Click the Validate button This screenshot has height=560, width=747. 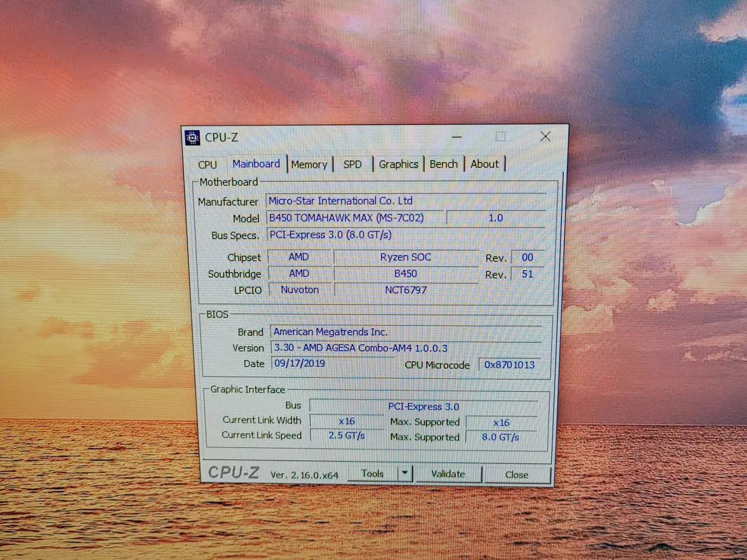(x=448, y=474)
